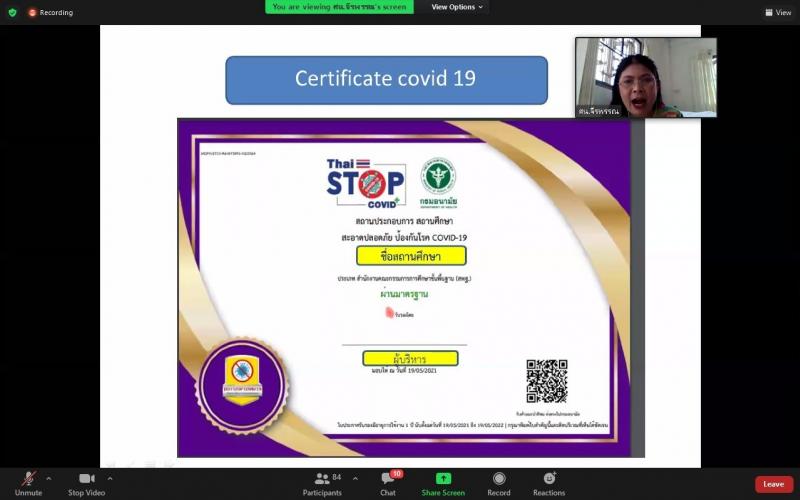Click the 'You are viewing' screen-share banner
The height and width of the screenshot is (500, 800).
339,7
